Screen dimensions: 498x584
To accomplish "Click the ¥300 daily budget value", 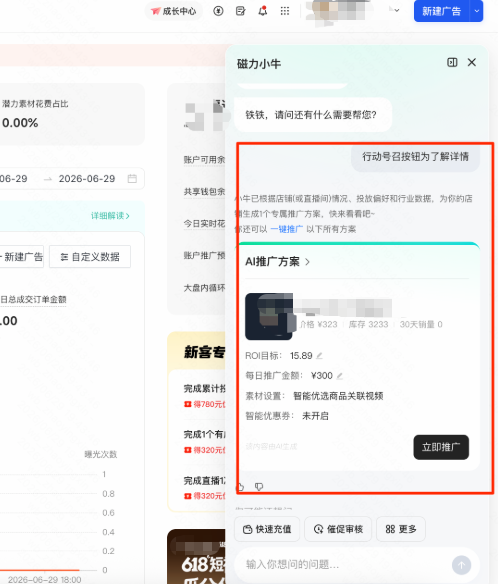I will point(322,376).
